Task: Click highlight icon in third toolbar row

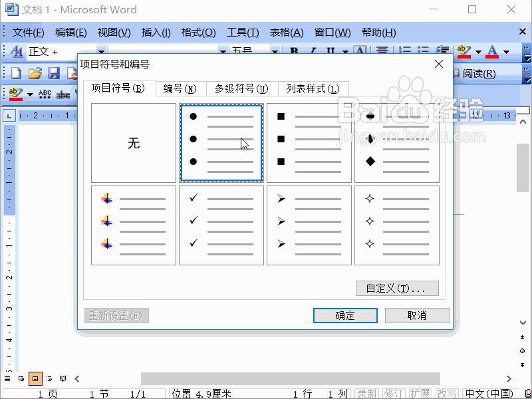Action: [x=15, y=94]
